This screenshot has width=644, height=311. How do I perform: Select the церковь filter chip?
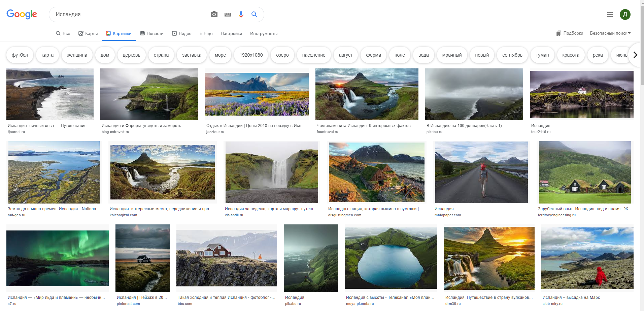point(131,55)
